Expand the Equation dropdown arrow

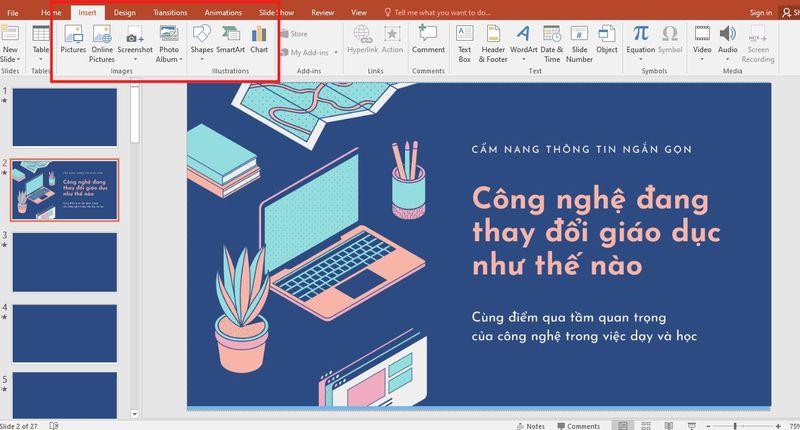tap(640, 60)
